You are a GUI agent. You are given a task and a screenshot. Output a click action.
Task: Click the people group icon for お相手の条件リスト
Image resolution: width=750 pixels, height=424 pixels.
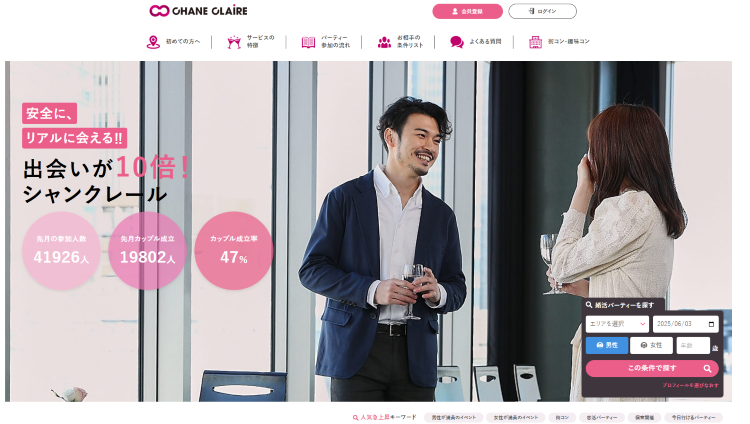tap(384, 42)
